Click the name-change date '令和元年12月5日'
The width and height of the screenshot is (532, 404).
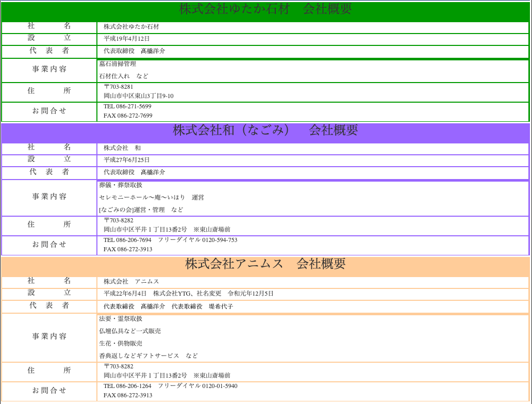pos(251,294)
